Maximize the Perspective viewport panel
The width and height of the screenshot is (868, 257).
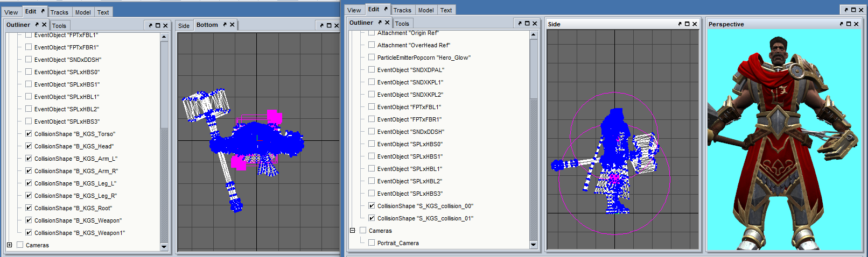849,24
